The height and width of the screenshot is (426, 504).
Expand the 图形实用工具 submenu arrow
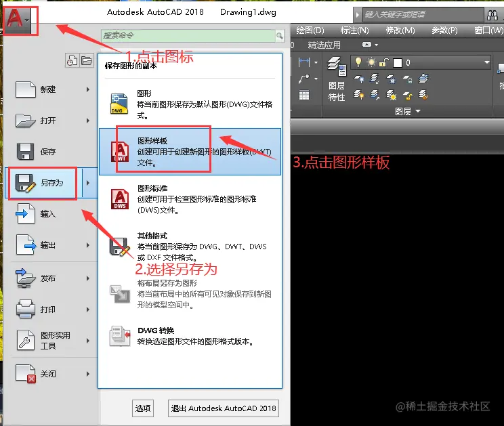point(88,341)
